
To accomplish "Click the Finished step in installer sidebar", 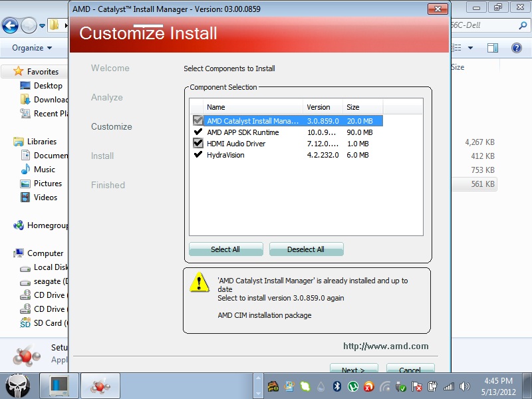I will [x=108, y=185].
